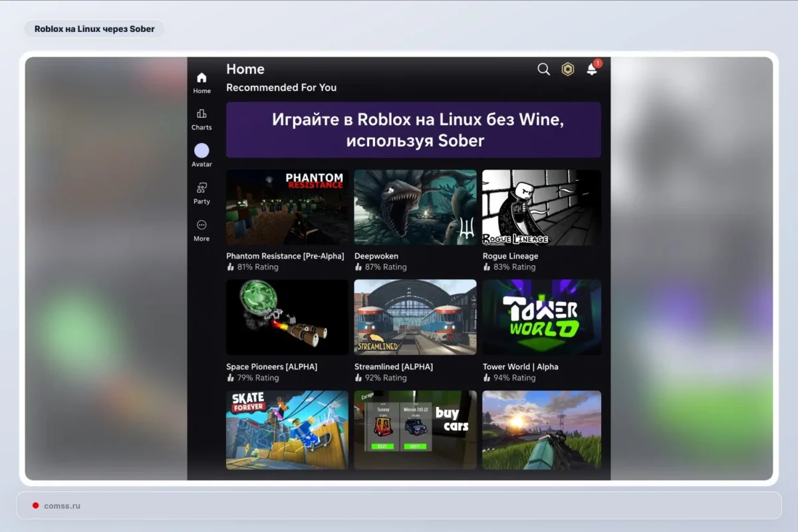Viewport: 798px width, 532px height.
Task: Click the thumbs-up icon under Rogue Lineage
Action: (x=487, y=267)
